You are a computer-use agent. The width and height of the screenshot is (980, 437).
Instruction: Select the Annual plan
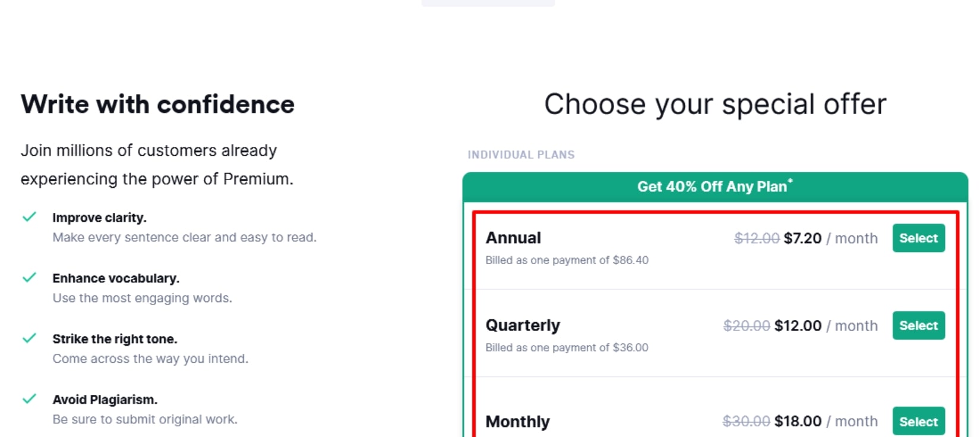point(918,238)
